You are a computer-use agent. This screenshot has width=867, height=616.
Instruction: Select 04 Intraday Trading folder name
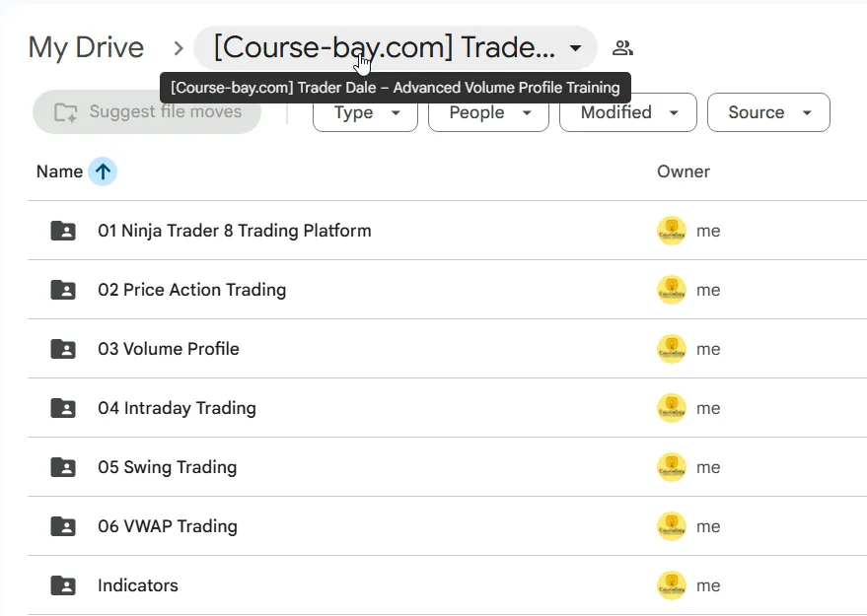(177, 408)
